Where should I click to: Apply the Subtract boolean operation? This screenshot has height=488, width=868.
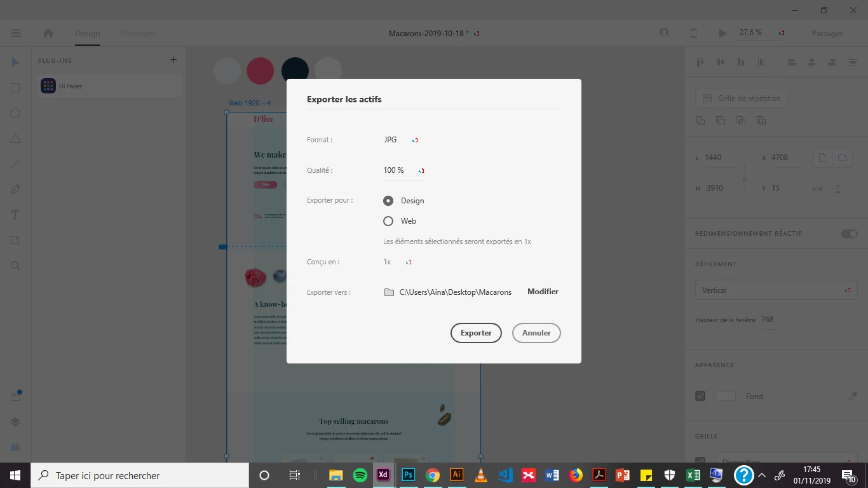(x=721, y=121)
